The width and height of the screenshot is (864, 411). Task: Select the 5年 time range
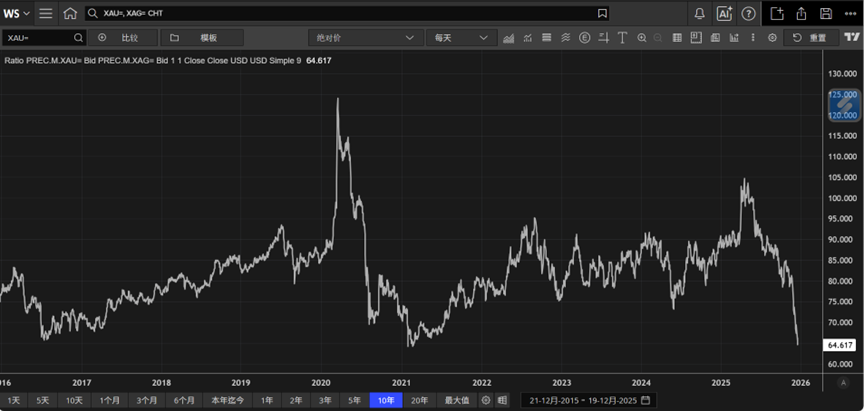354,401
